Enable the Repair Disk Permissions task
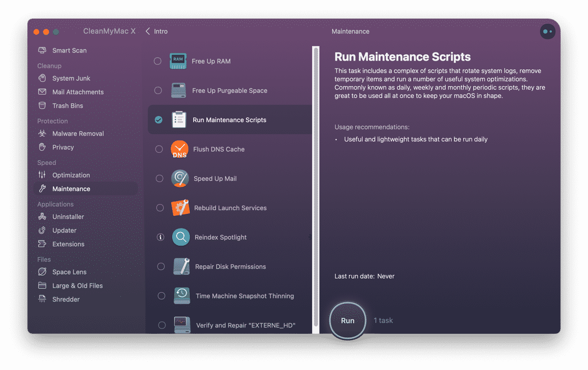Screen dimensions: 588x370 coord(161,267)
